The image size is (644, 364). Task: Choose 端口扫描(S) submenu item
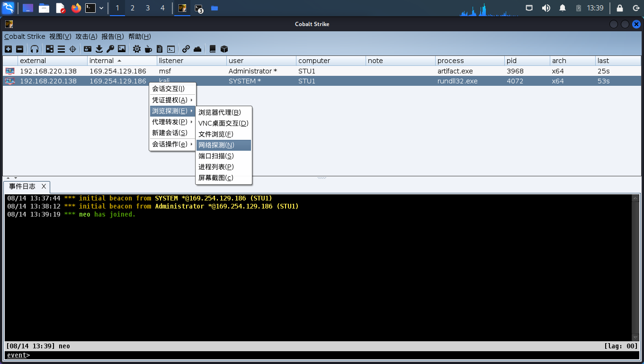(x=224, y=156)
